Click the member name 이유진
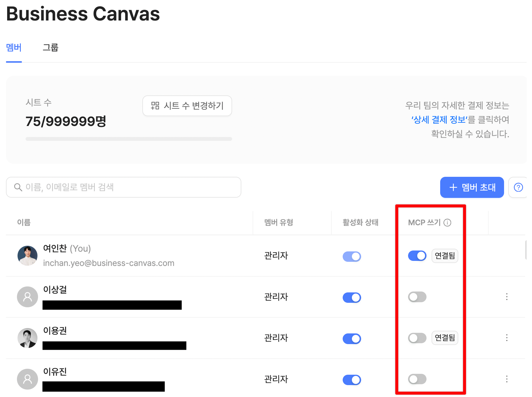Image resolution: width=532 pixels, height=397 pixels. pos(55,371)
